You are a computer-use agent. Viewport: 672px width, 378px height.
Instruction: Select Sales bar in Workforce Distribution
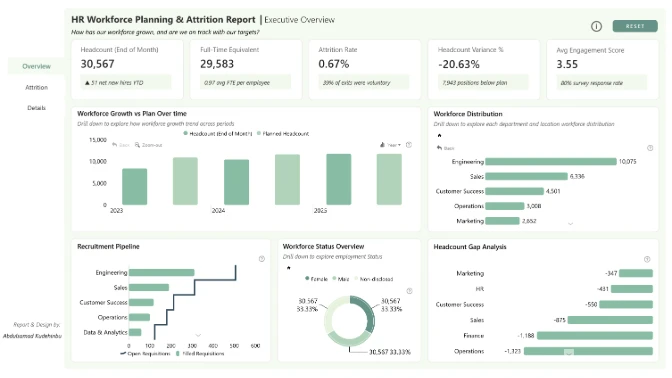coord(526,176)
